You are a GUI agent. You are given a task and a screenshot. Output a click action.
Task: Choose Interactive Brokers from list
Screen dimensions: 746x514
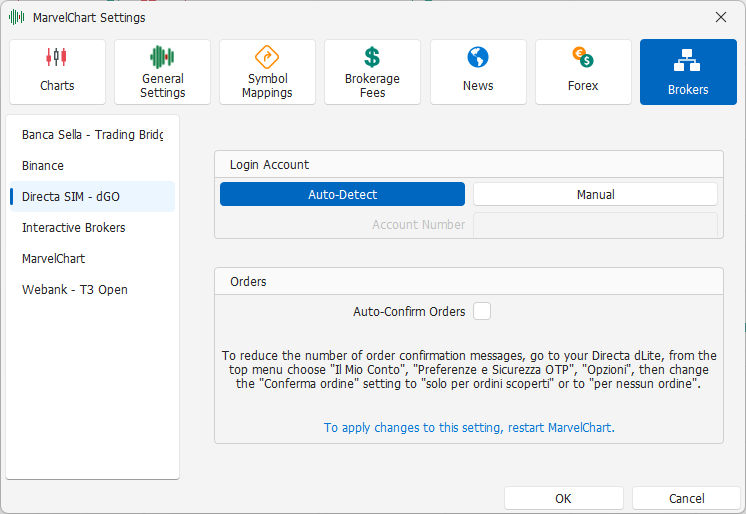[93, 227]
